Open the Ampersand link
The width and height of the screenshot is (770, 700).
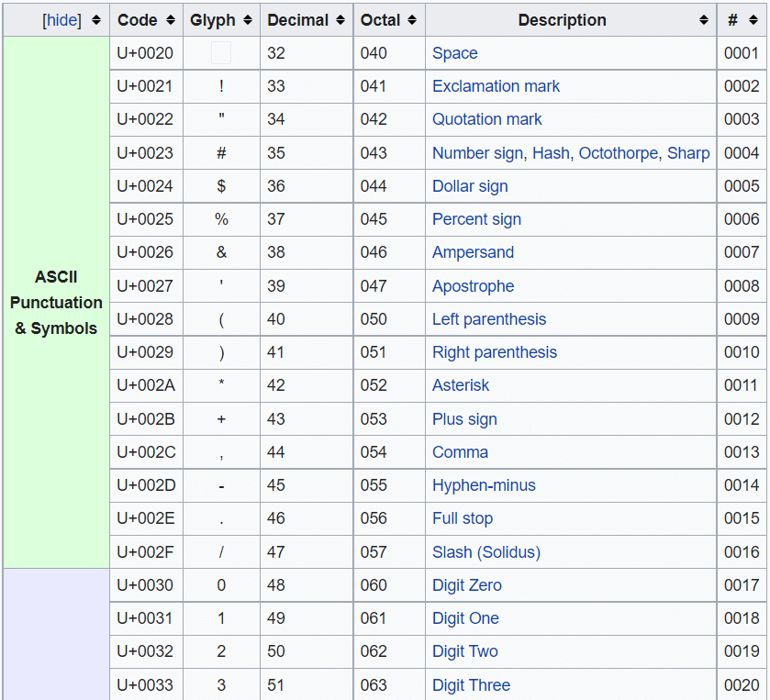point(473,252)
